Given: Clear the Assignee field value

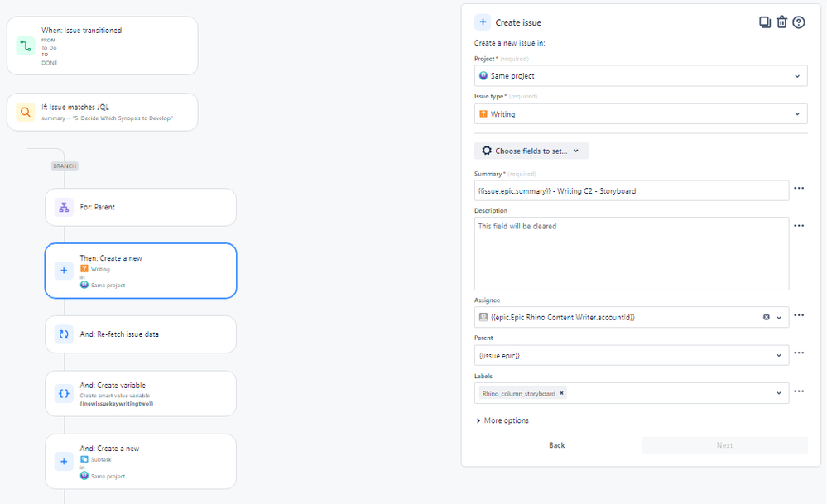Looking at the screenshot, I should pos(767,317).
